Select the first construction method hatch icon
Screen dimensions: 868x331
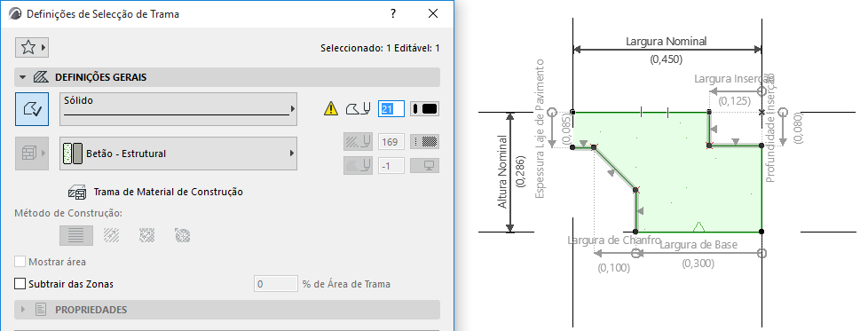(x=76, y=235)
